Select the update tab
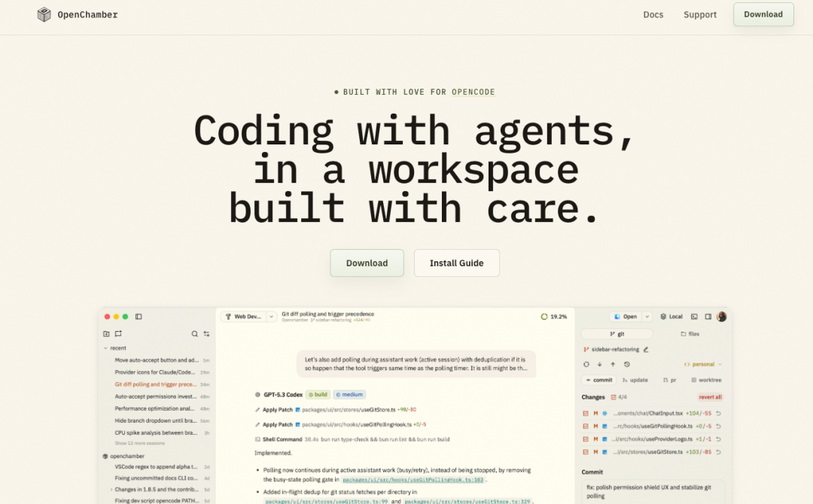 point(635,380)
